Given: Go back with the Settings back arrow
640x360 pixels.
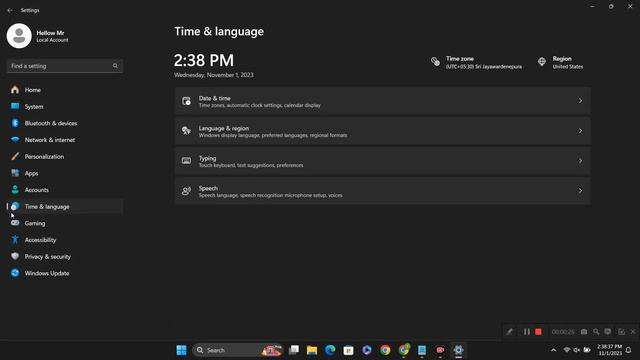Looking at the screenshot, I should coord(10,10).
